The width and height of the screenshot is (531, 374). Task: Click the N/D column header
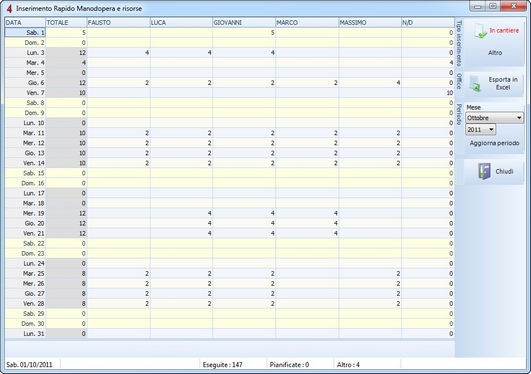click(428, 23)
